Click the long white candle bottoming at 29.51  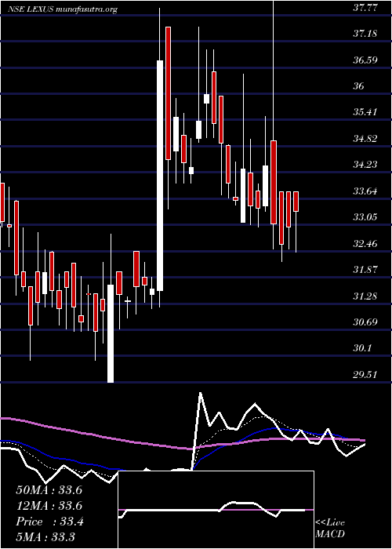tap(111, 333)
